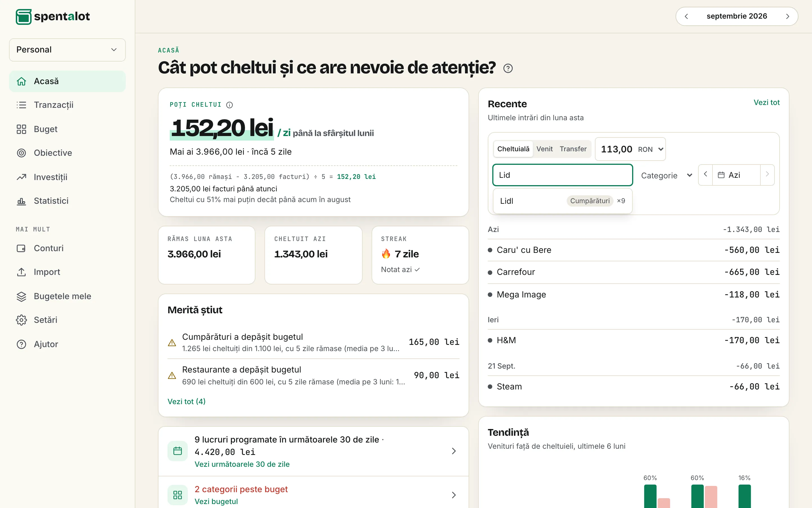Open the Acasă home page
This screenshot has height=508, width=812.
[x=67, y=81]
